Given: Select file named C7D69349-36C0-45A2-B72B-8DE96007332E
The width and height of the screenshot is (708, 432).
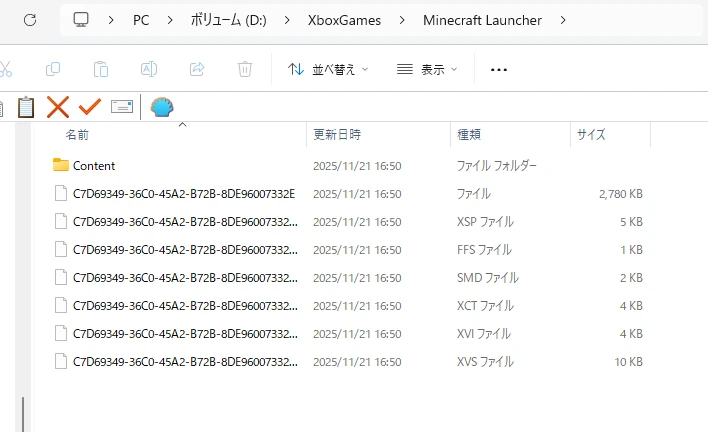Looking at the screenshot, I should [184, 194].
